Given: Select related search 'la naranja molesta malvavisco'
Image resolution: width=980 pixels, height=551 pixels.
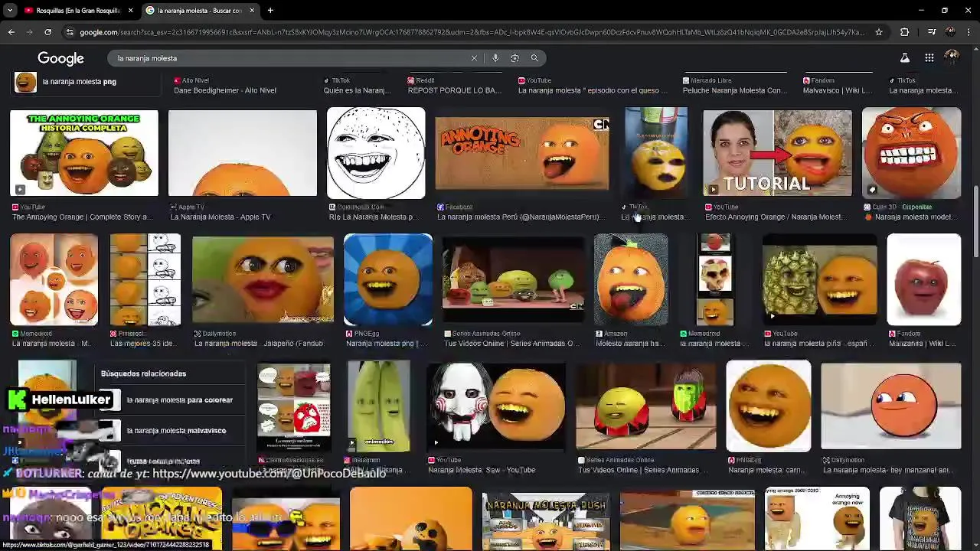Looking at the screenshot, I should pyautogui.click(x=176, y=431).
